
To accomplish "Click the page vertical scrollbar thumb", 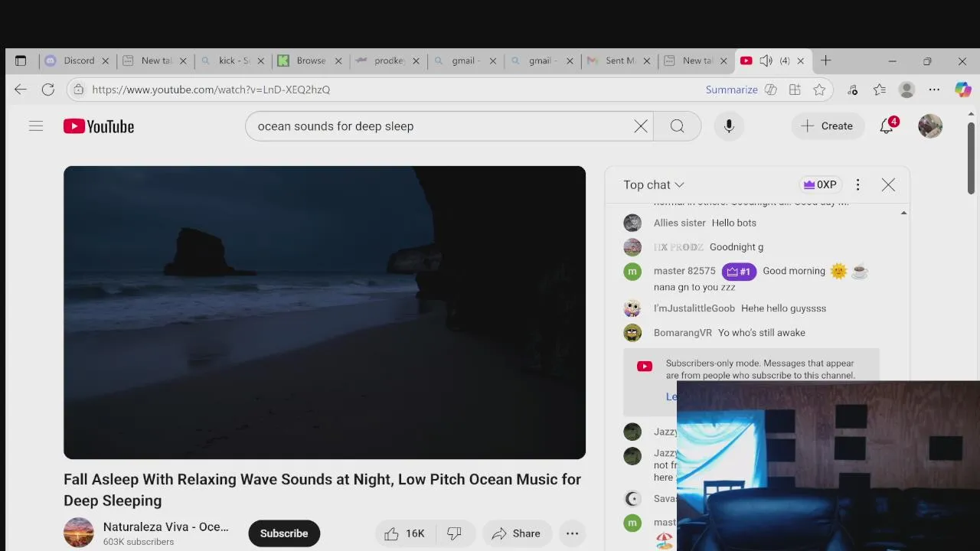I will click(x=972, y=157).
